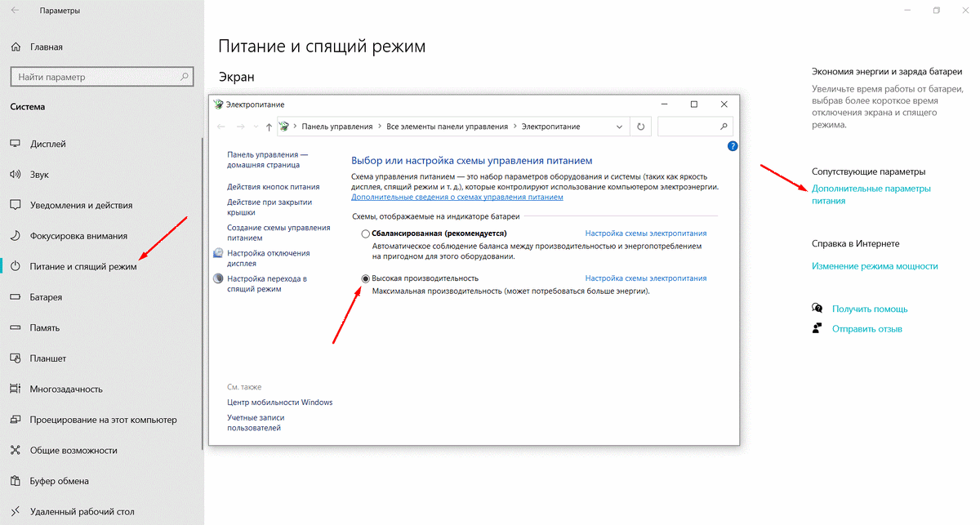This screenshot has height=525, width=980.
Task: Open Учетные записи пользователей link
Action: (256, 422)
